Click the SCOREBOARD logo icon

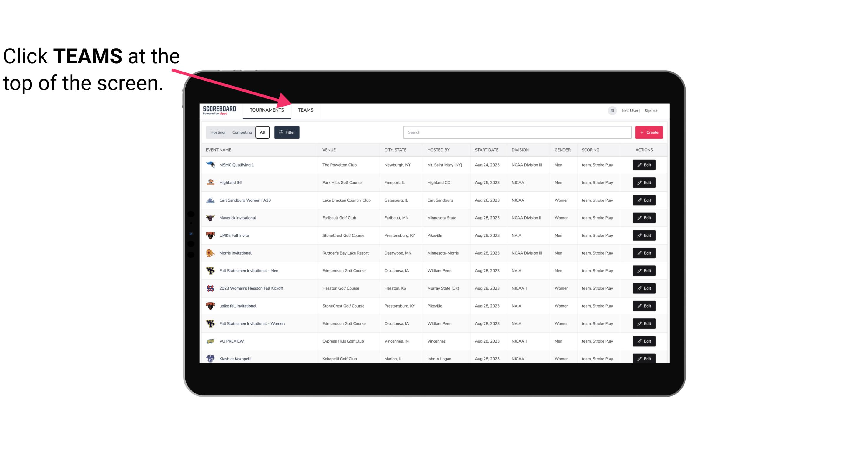218,110
